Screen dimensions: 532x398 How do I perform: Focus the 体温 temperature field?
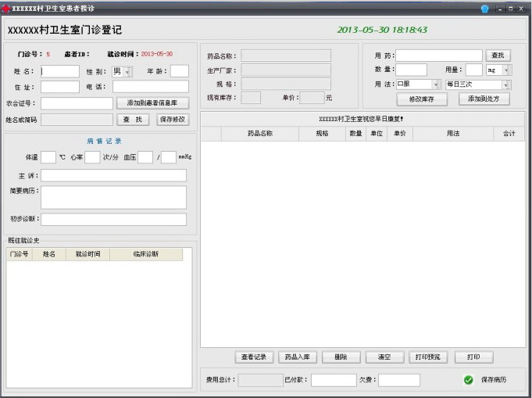(x=48, y=157)
